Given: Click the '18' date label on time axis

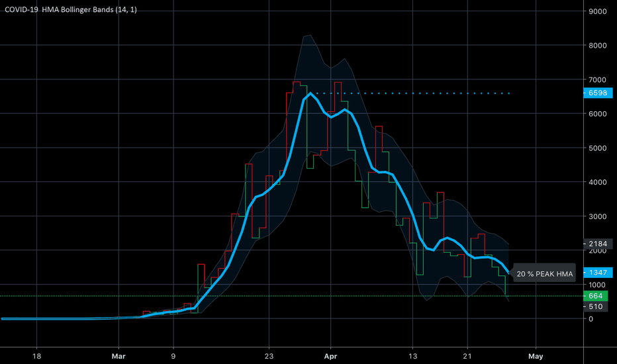Looking at the screenshot, I should [36, 356].
